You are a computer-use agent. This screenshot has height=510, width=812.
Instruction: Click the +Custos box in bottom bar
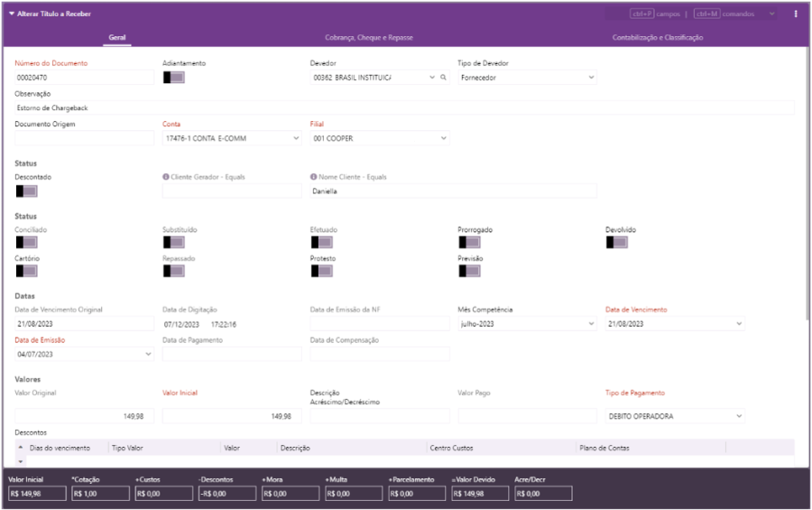coord(163,494)
